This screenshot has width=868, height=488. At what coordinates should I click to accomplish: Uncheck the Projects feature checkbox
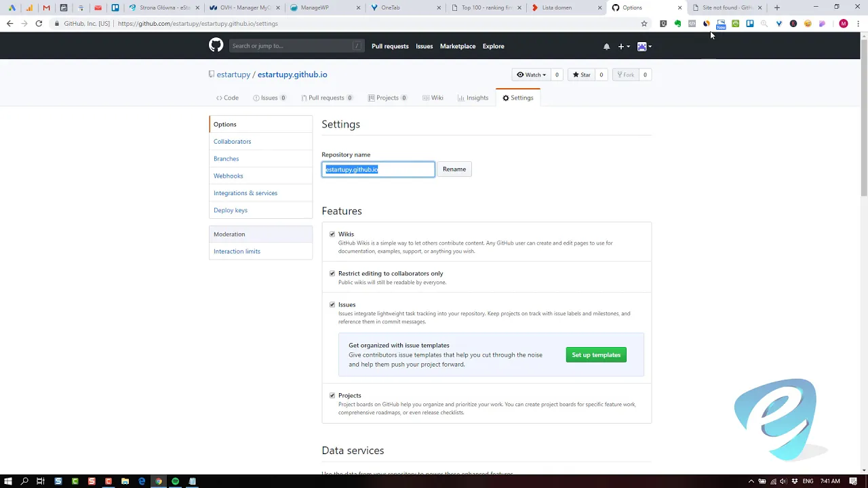[332, 396]
